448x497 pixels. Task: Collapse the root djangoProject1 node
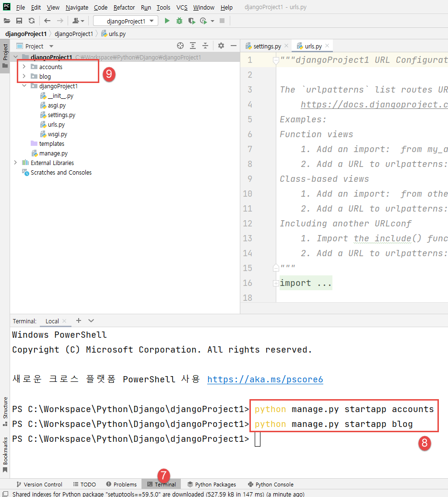(x=15, y=57)
